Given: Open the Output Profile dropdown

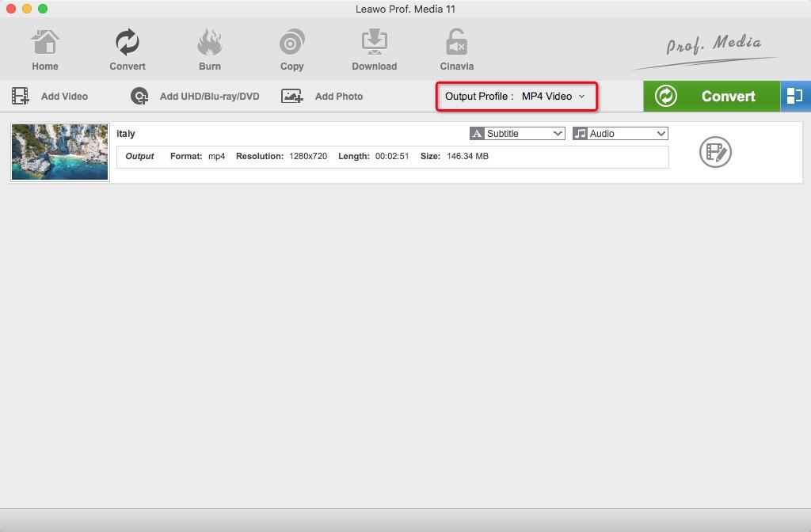Looking at the screenshot, I should tap(516, 96).
